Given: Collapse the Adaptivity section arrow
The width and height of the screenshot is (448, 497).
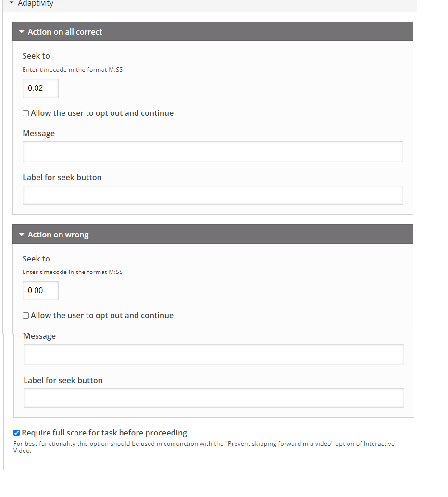Looking at the screenshot, I should [x=12, y=3].
